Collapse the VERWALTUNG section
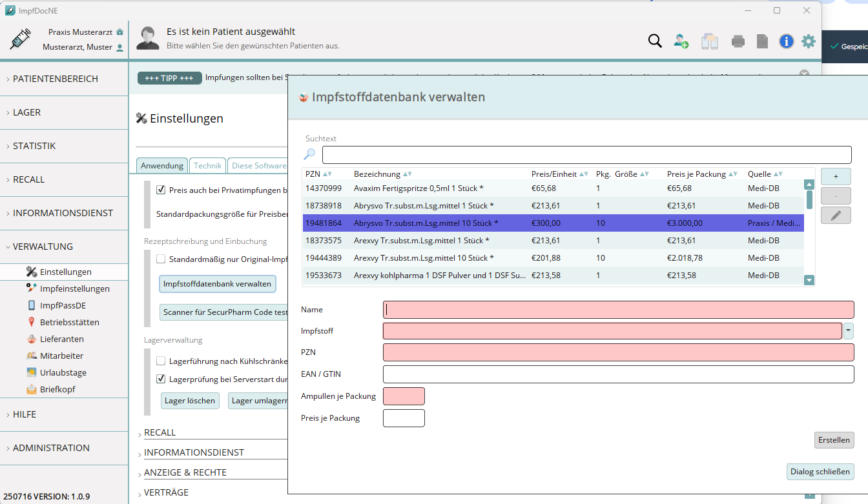868x504 pixels. tap(64, 247)
